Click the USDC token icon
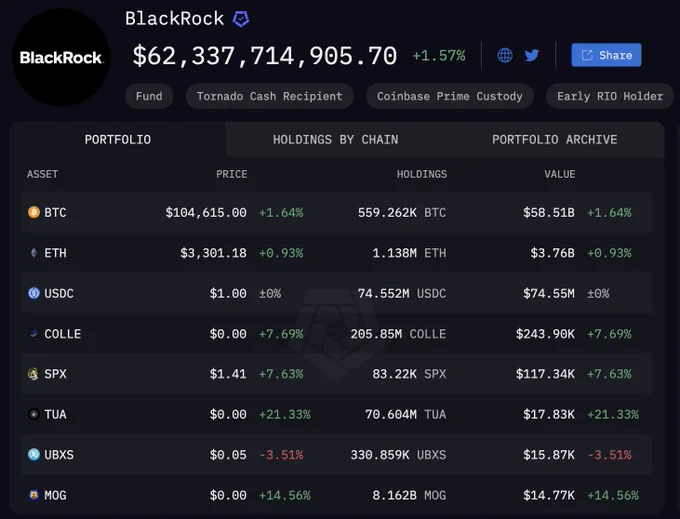Viewport: 680px width, 519px height. point(34,293)
